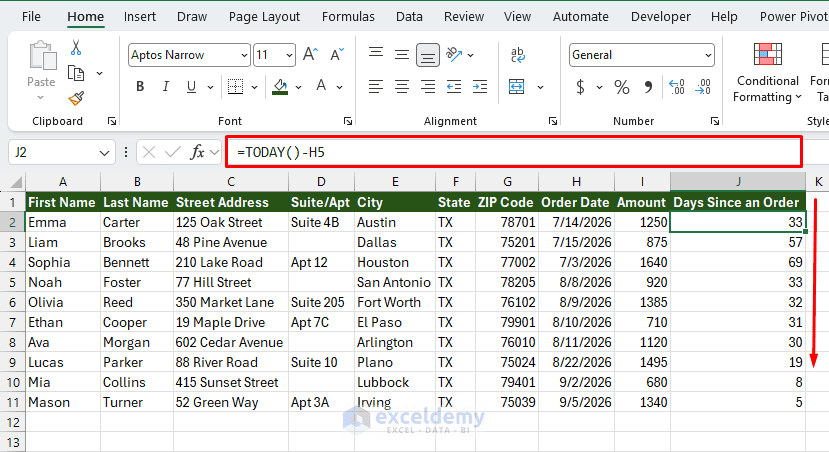Open the Review tab
This screenshot has height=452, width=829.
pos(464,16)
